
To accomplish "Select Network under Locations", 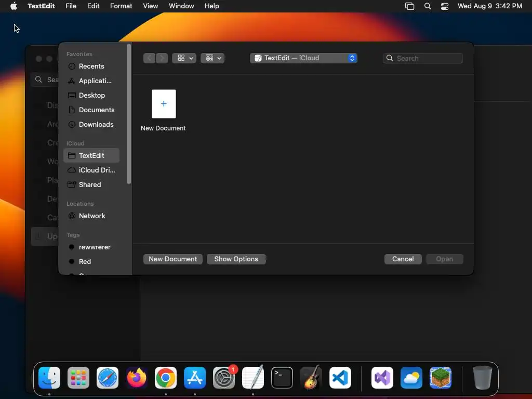I will pyautogui.click(x=91, y=216).
